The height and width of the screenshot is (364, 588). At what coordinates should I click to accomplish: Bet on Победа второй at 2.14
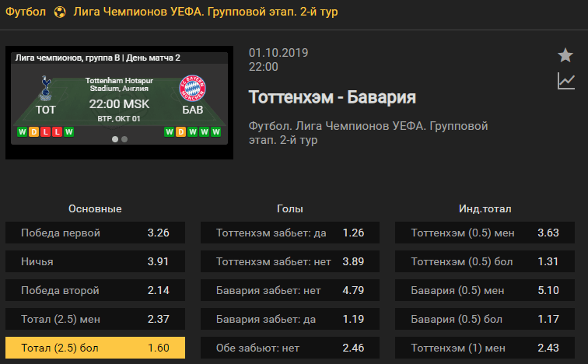point(95,290)
